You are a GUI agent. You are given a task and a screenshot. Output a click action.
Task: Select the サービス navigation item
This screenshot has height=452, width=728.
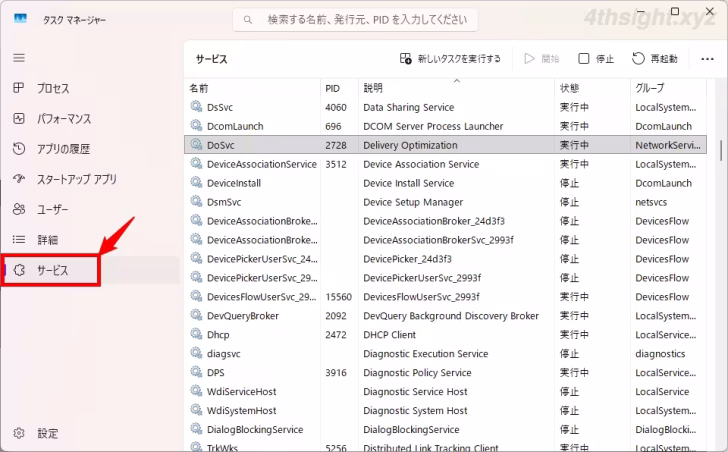(x=90, y=270)
